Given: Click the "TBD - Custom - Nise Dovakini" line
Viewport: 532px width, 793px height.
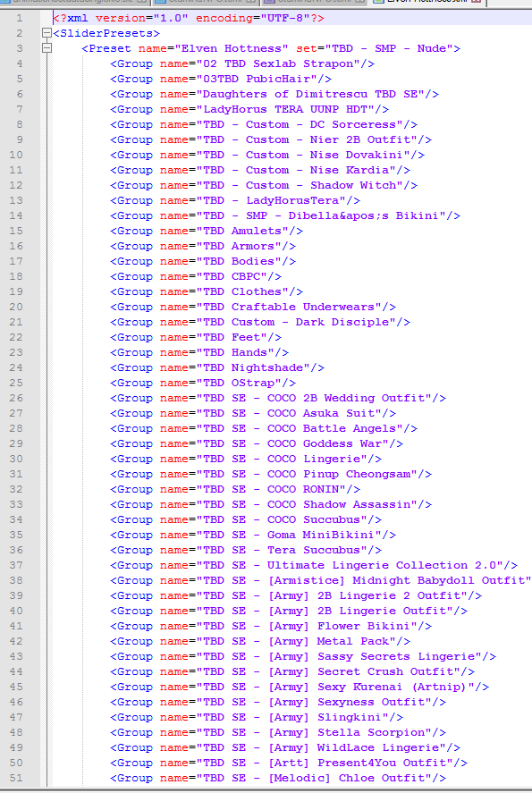Looking at the screenshot, I should coord(267,155).
